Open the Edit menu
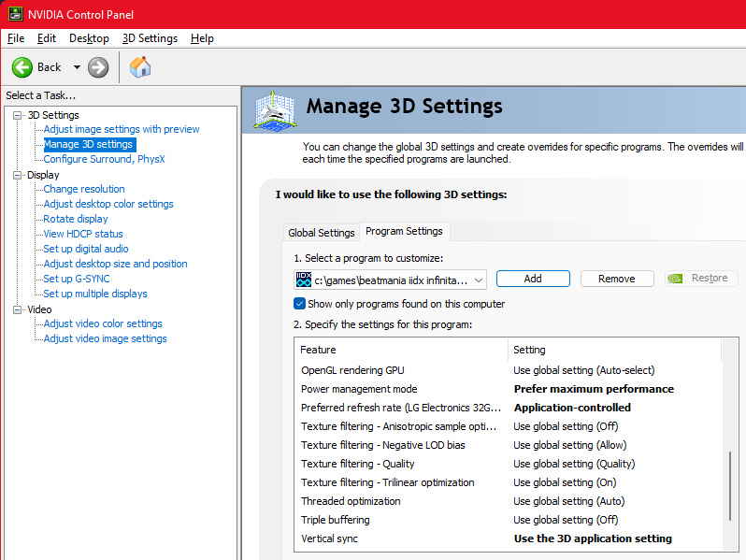Image resolution: width=746 pixels, height=560 pixels. (x=47, y=38)
